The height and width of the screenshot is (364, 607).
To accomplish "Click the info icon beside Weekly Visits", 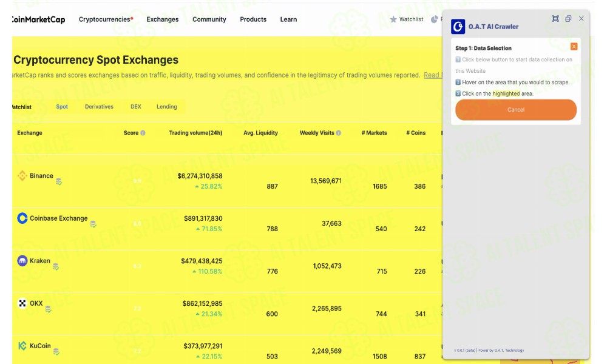I will click(x=339, y=133).
